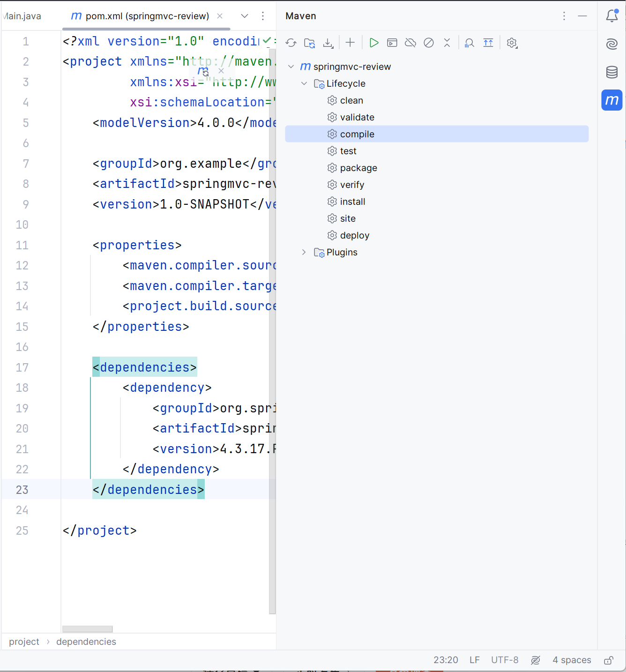626x672 pixels.
Task: Click floating Load Maven Changes icon
Action: (x=203, y=71)
